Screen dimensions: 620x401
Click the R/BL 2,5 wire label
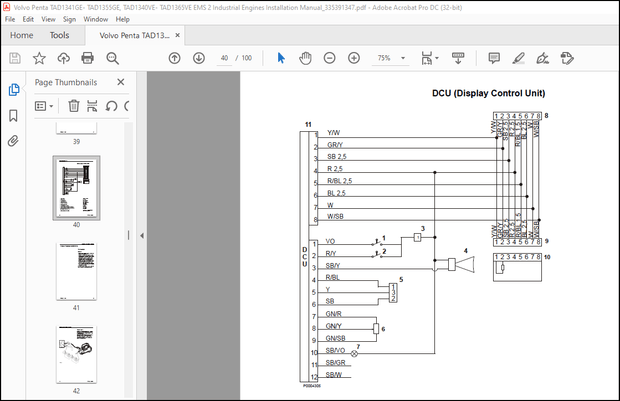[x=340, y=181]
